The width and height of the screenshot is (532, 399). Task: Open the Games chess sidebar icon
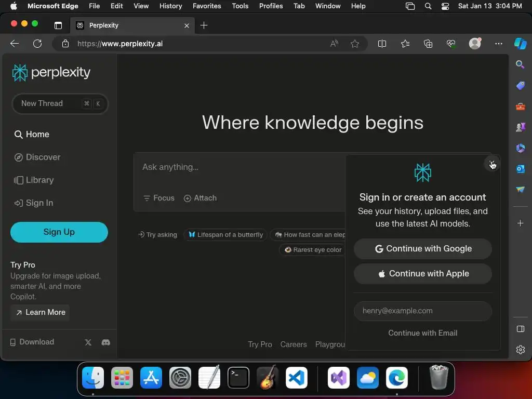pyautogui.click(x=520, y=127)
